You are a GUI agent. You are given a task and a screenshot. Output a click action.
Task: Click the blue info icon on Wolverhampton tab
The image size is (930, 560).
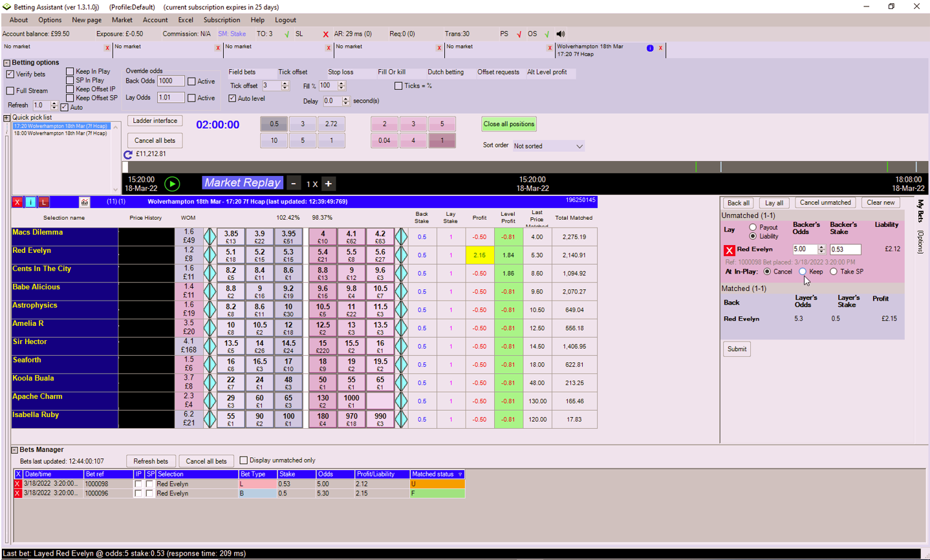[650, 48]
